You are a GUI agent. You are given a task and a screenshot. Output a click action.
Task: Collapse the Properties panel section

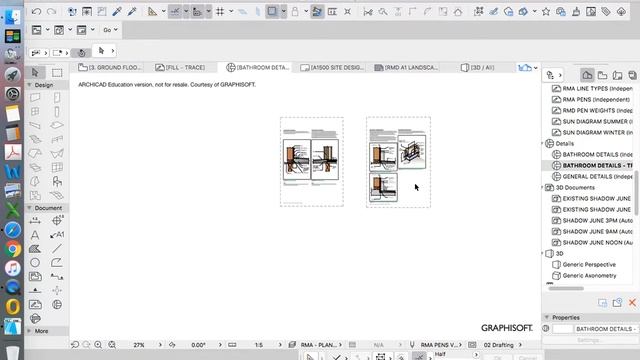click(x=547, y=317)
